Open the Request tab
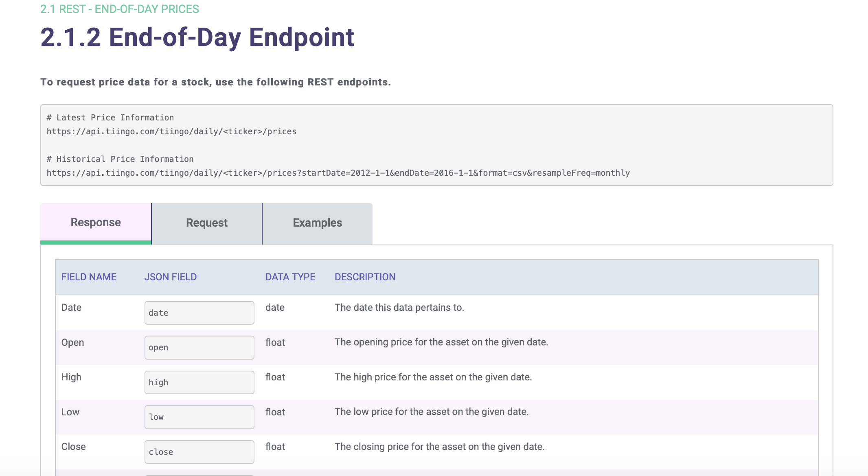868x476 pixels. tap(207, 223)
